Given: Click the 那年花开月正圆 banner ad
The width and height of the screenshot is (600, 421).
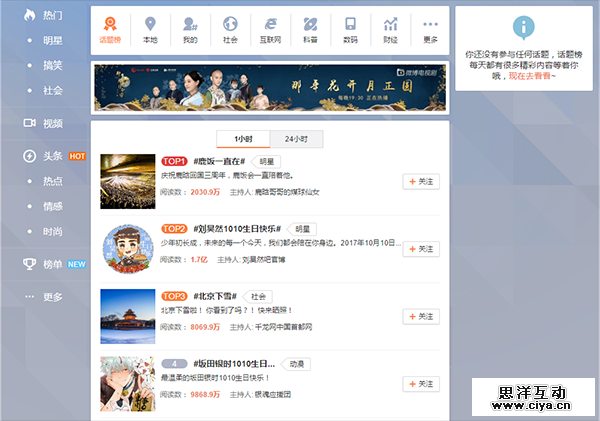Looking at the screenshot, I should pyautogui.click(x=268, y=87).
